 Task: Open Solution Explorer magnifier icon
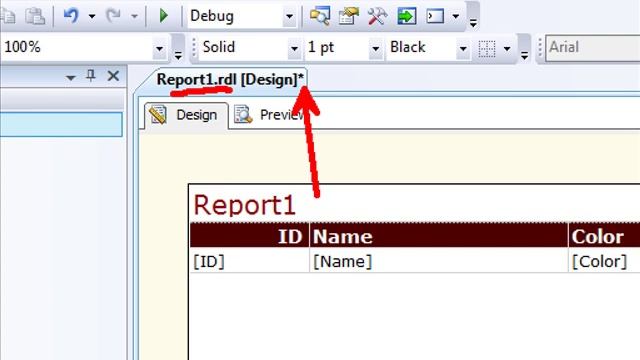tap(320, 16)
